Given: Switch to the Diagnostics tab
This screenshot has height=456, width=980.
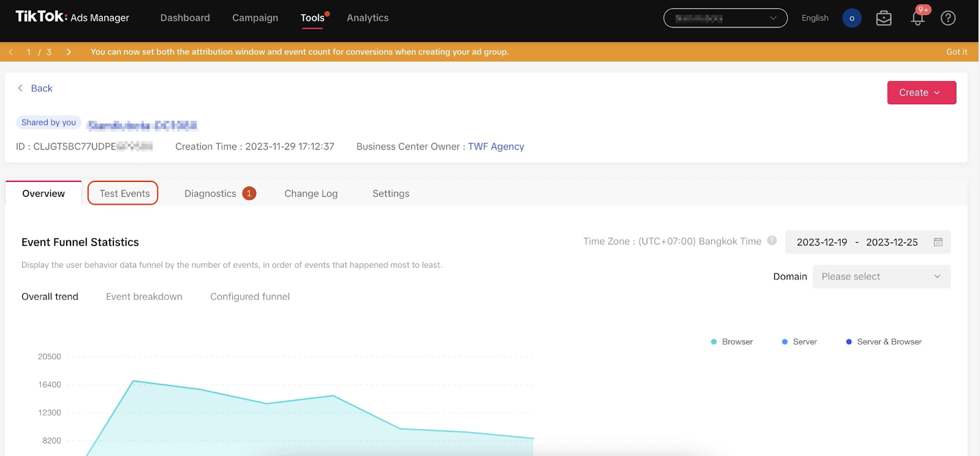Looking at the screenshot, I should tap(210, 194).
